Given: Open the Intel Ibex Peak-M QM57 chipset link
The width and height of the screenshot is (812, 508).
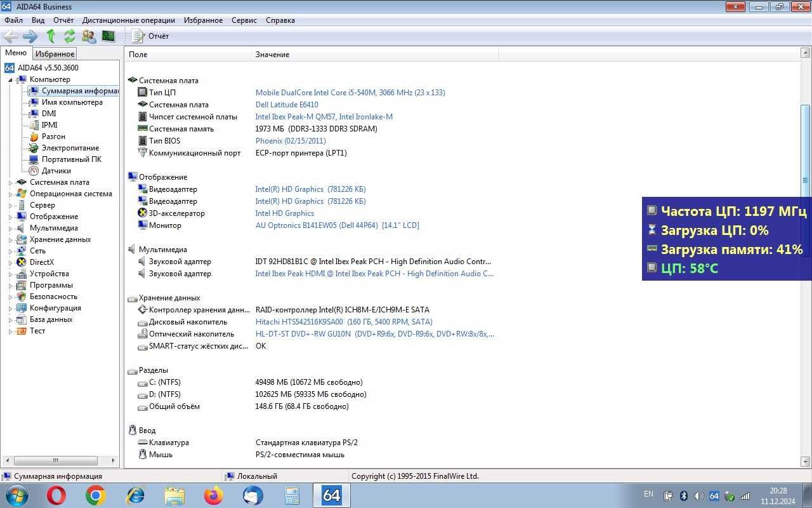Looking at the screenshot, I should click(324, 117).
